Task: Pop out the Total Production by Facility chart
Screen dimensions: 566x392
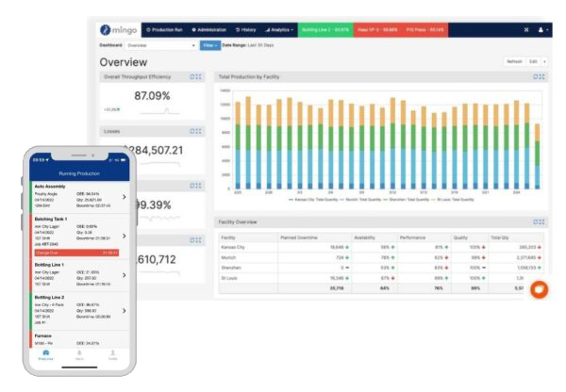Action: tap(536, 77)
